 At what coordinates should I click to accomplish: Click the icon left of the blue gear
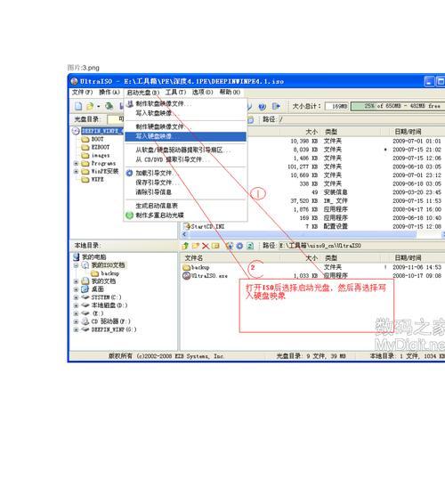click(x=230, y=246)
